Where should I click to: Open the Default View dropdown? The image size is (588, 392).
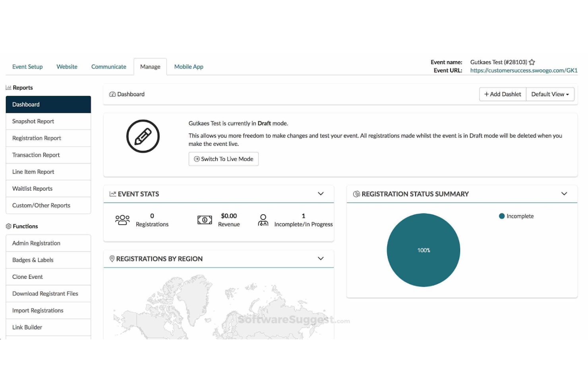(550, 94)
